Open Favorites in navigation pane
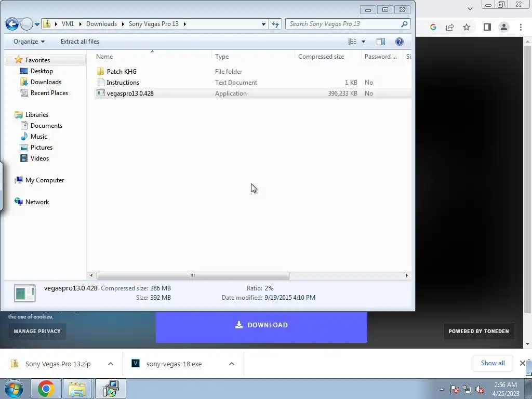The height and width of the screenshot is (399, 532). tap(37, 60)
